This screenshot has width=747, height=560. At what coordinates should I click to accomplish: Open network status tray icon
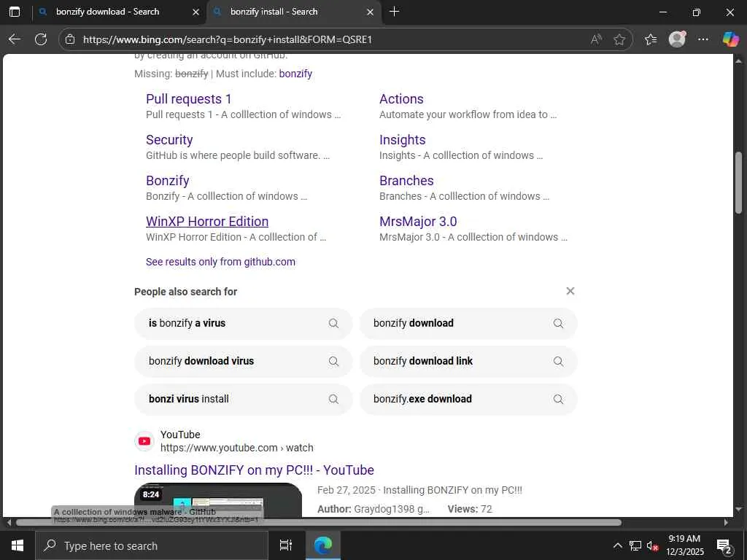[x=635, y=545]
